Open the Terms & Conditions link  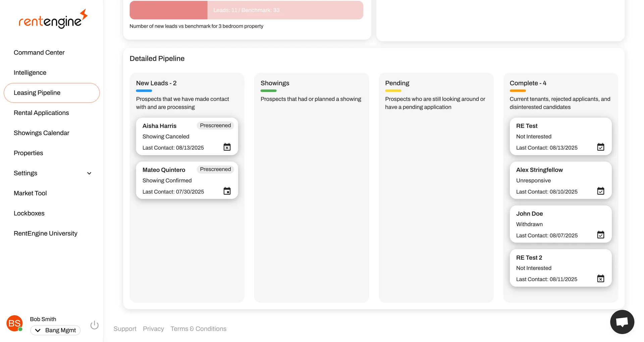click(x=198, y=329)
